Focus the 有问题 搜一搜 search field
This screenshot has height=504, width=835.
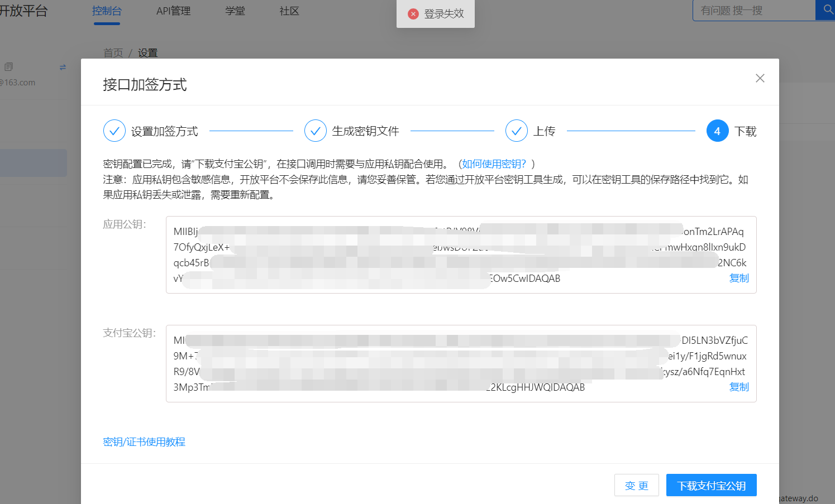point(754,11)
